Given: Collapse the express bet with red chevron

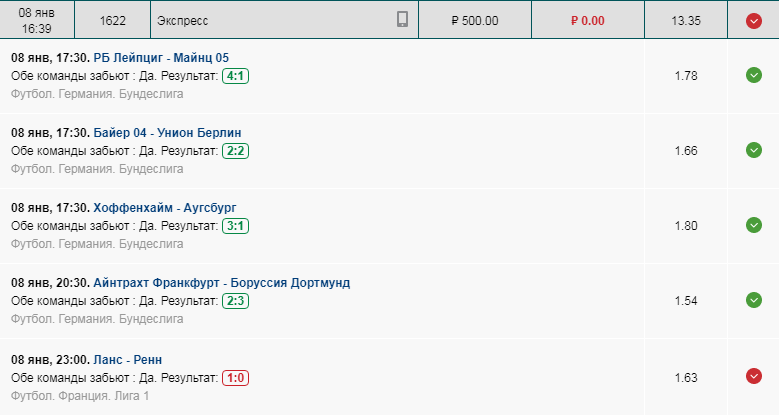Looking at the screenshot, I should [x=754, y=20].
